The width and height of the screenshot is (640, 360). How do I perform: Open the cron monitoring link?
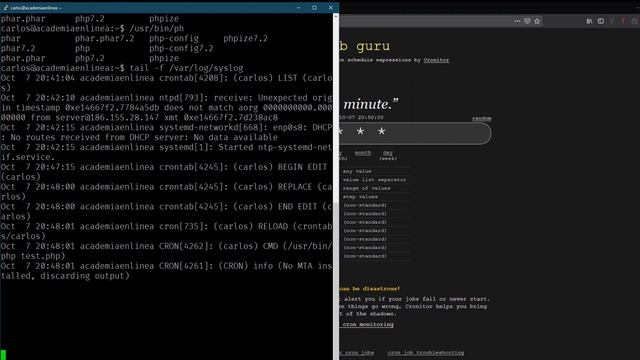tap(368, 324)
